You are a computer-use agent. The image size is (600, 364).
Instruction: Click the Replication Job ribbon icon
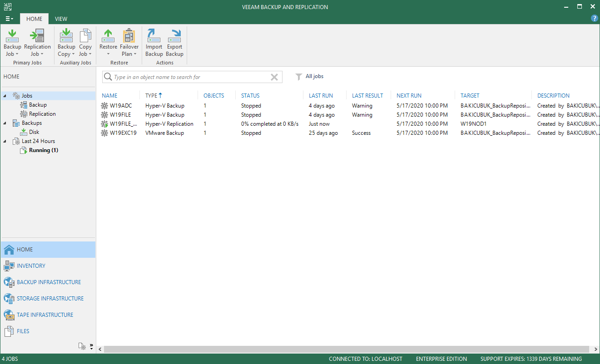(x=37, y=35)
